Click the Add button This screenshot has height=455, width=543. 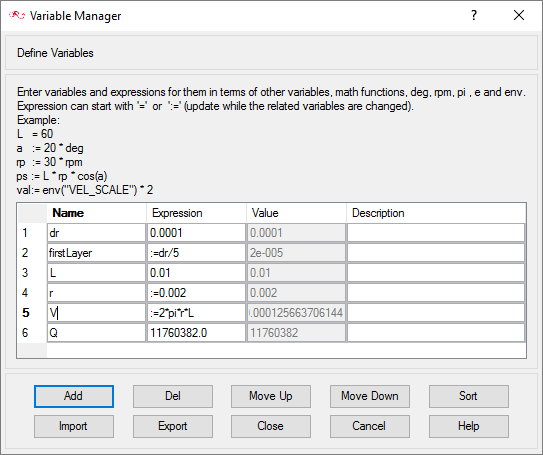(74, 396)
